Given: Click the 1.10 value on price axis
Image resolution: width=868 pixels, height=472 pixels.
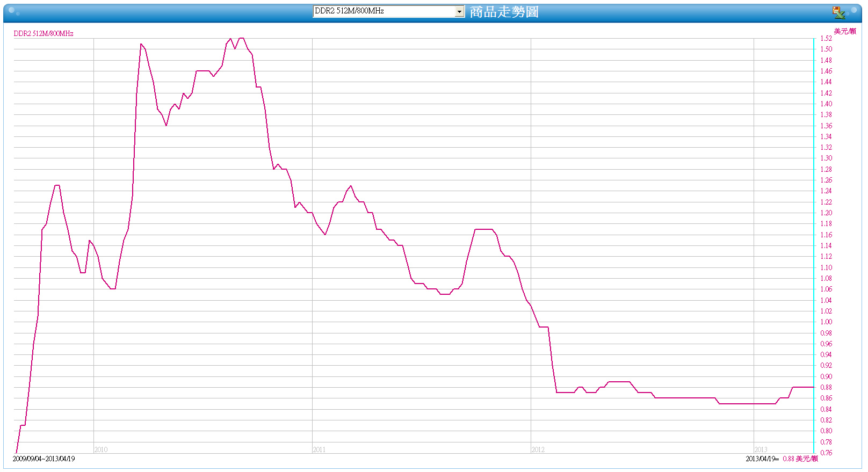Looking at the screenshot, I should [826, 267].
